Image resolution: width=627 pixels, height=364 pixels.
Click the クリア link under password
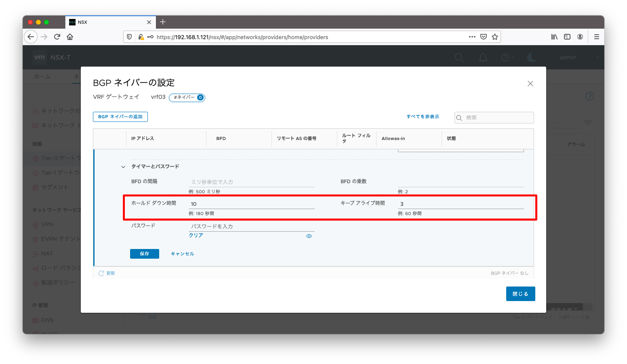pos(196,235)
